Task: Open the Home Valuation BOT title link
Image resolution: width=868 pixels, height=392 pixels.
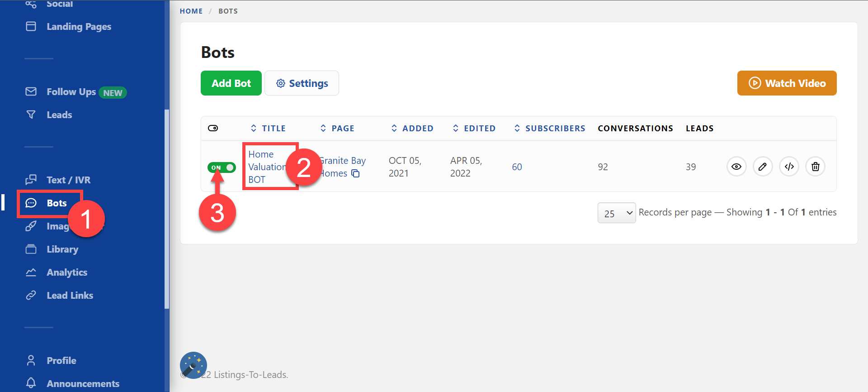Action: (267, 167)
